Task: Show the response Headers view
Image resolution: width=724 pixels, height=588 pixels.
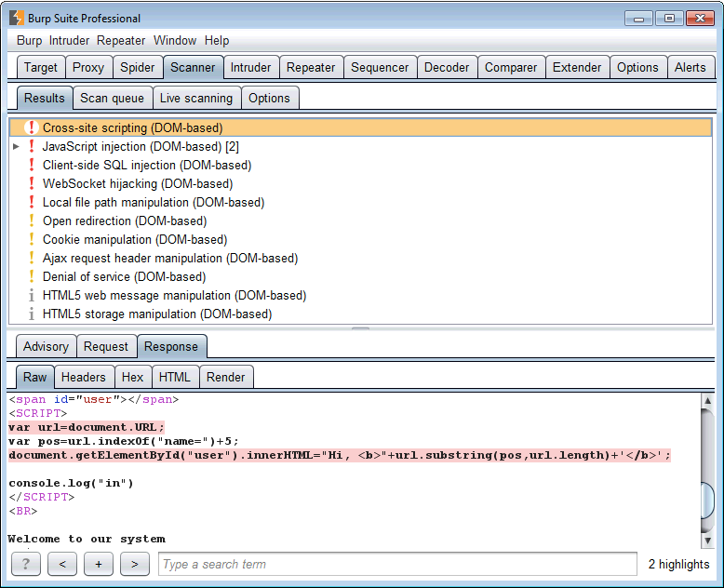Action: pos(84,377)
